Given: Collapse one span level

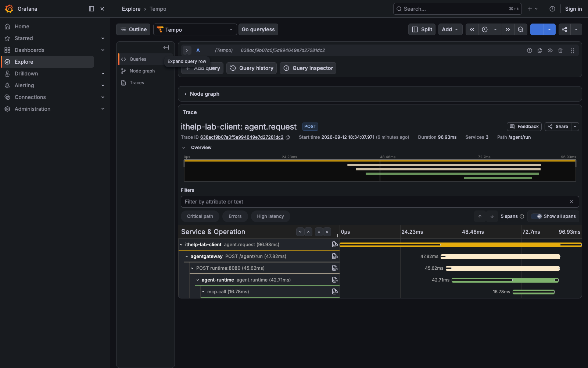Looking at the screenshot, I should pyautogui.click(x=309, y=232).
